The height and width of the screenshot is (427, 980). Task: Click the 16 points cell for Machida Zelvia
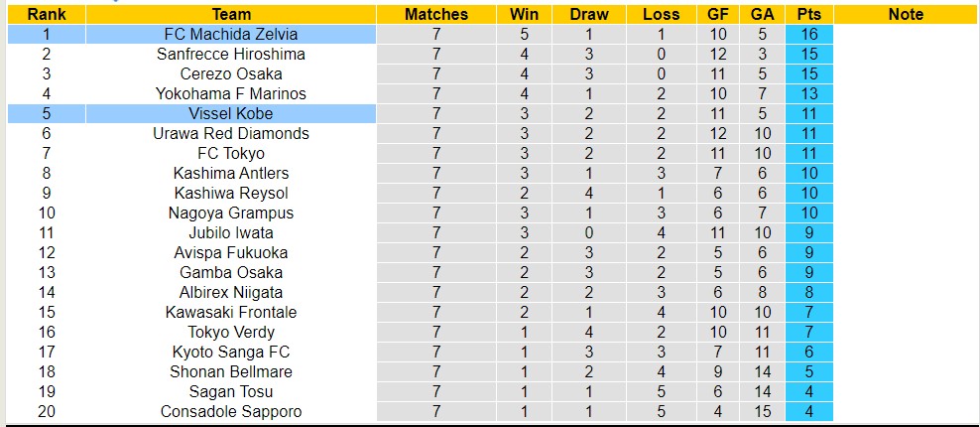tap(808, 34)
